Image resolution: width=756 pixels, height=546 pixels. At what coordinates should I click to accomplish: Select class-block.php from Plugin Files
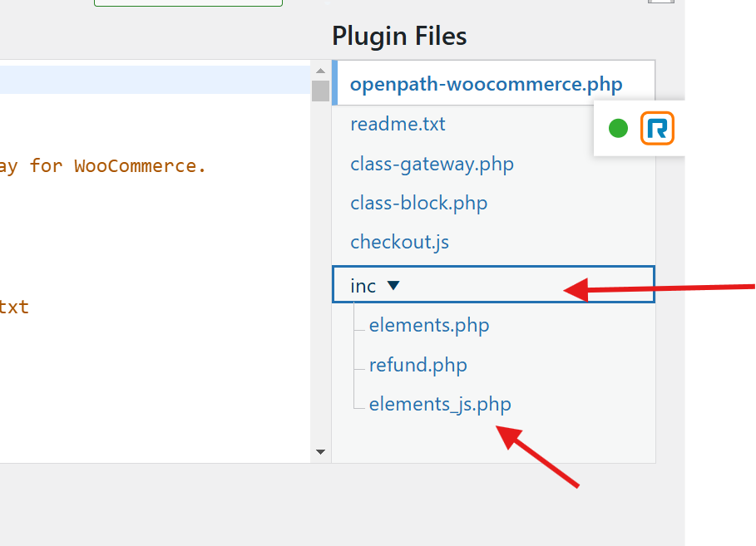point(419,204)
